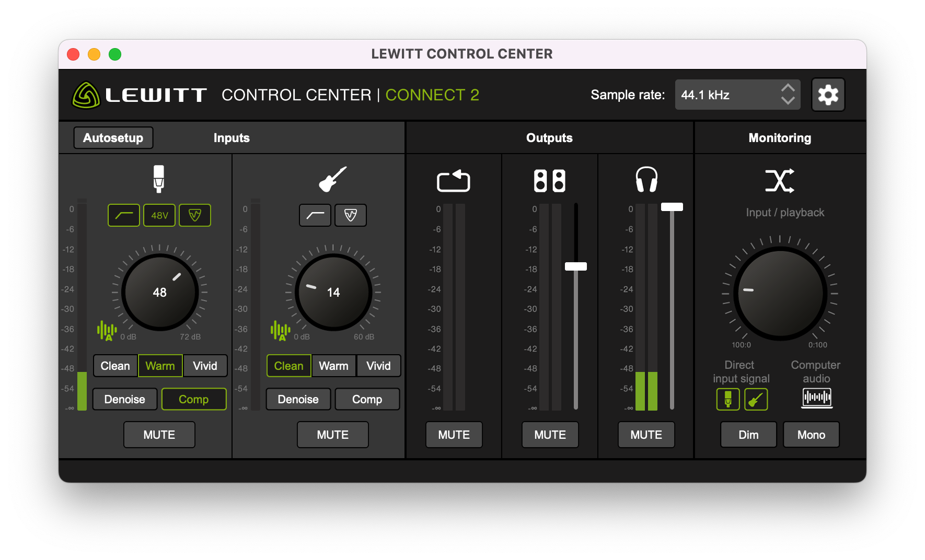Toggle microphone clipguard shield button
Image resolution: width=925 pixels, height=560 pixels.
coord(195,215)
